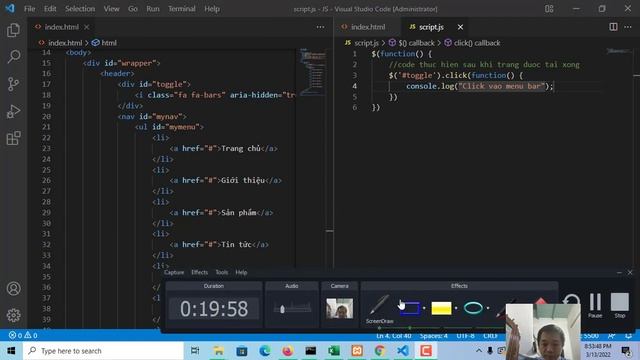Open the terminal app on the taskbar
640x360 pixels.
(311, 351)
